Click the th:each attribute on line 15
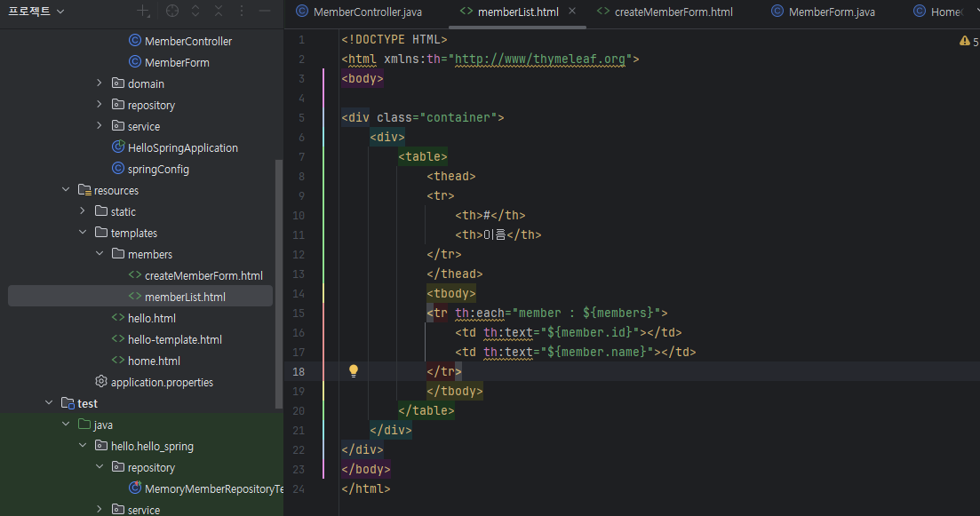 (480, 313)
